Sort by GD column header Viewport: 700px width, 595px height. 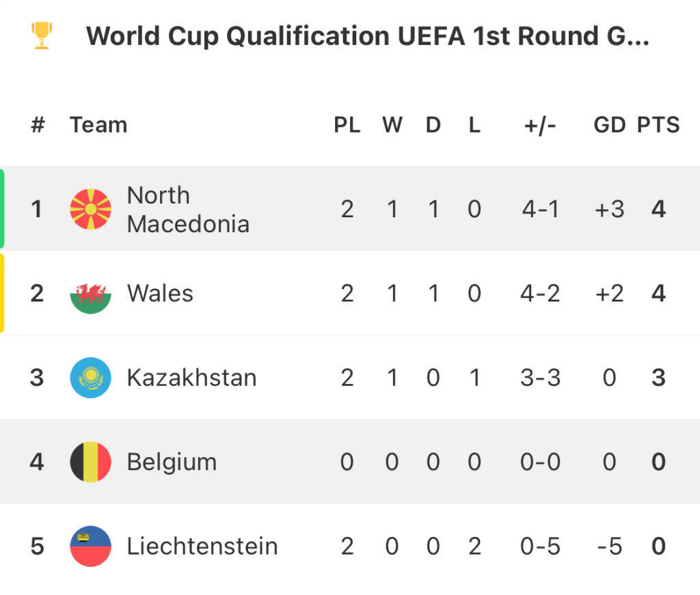609,125
